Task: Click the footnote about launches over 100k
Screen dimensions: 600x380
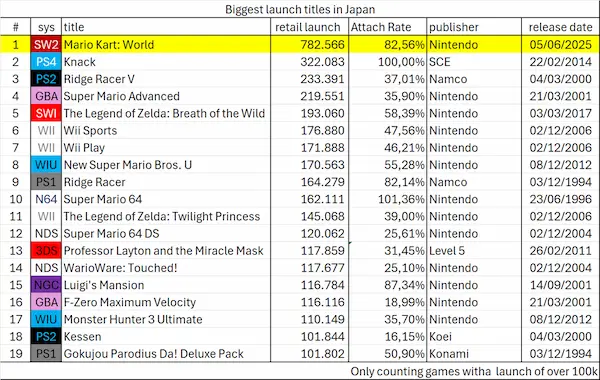Action: click(474, 371)
